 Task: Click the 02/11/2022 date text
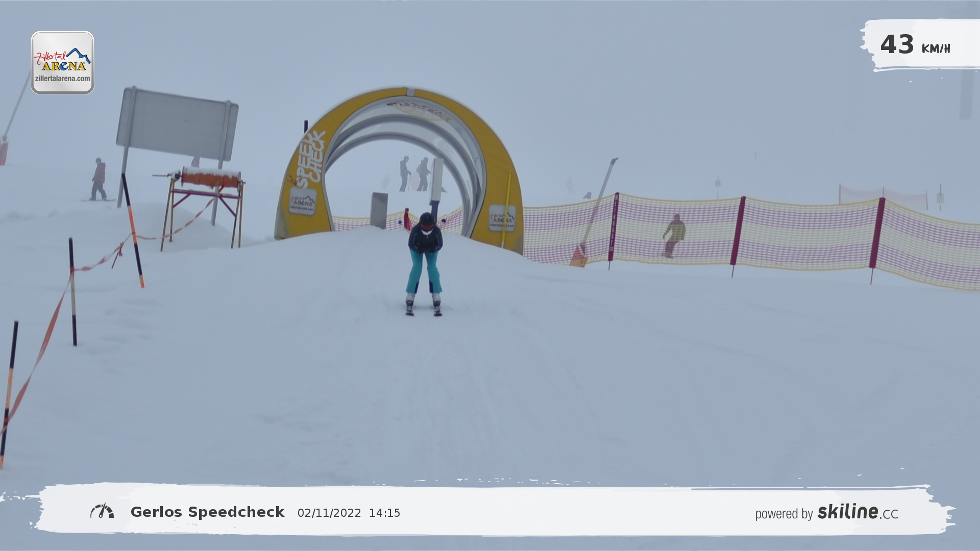[x=329, y=513]
